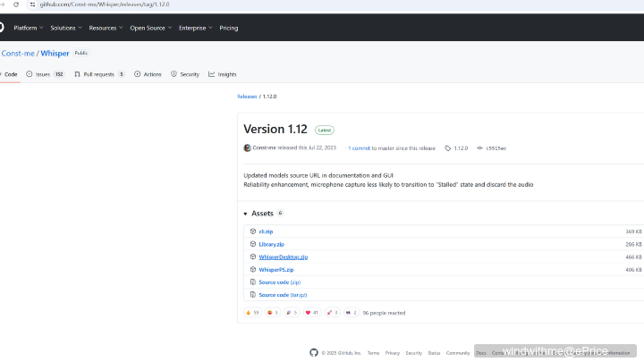Image resolution: width=644 pixels, height=362 pixels.
Task: Open commit c5515ec via the commit icon
Action: [x=479, y=148]
